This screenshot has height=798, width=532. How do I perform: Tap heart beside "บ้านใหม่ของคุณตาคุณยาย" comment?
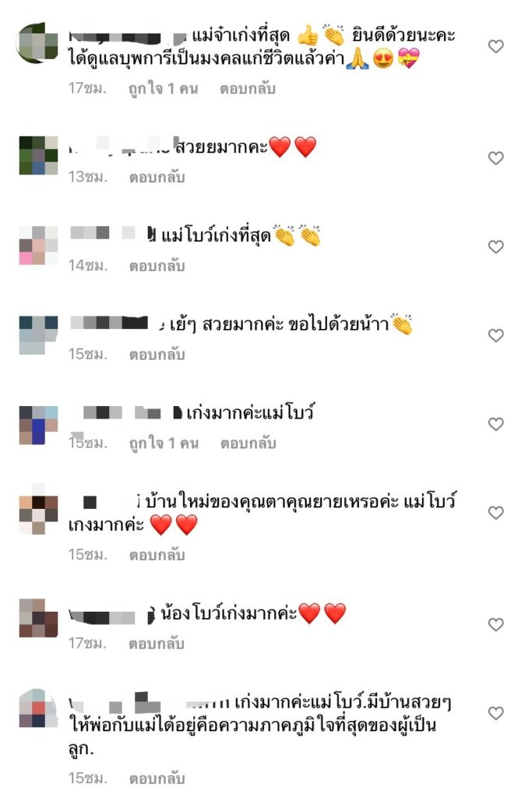coord(495,513)
